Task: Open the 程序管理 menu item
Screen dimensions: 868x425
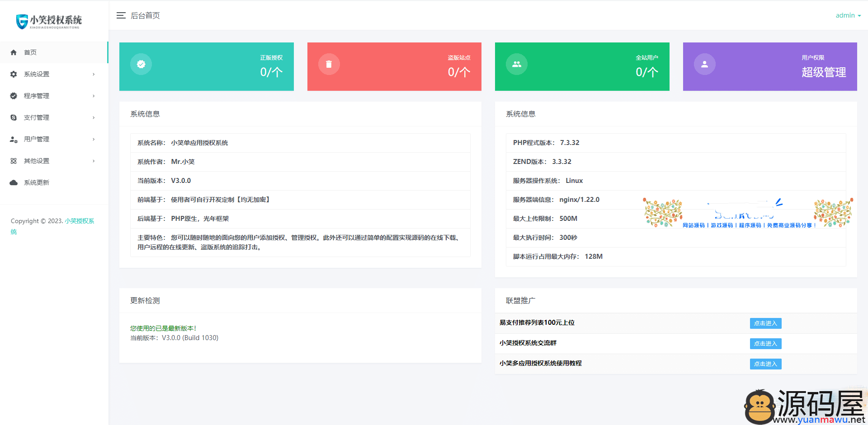Action: point(54,96)
